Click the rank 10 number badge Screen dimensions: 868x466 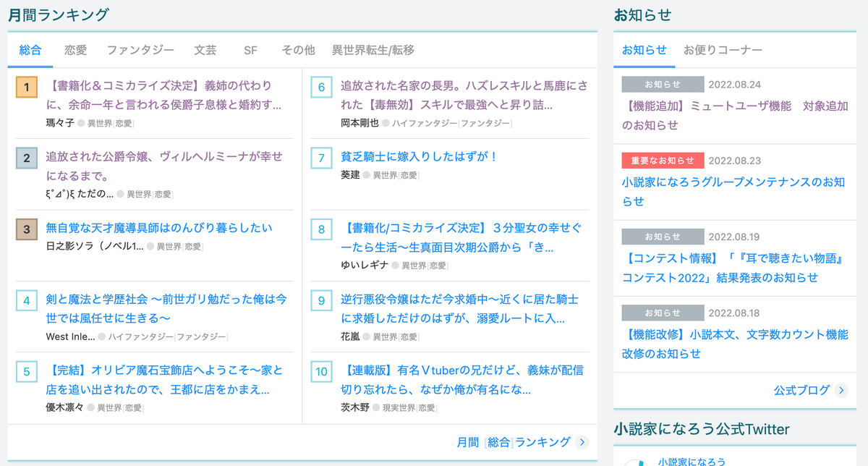tap(321, 372)
